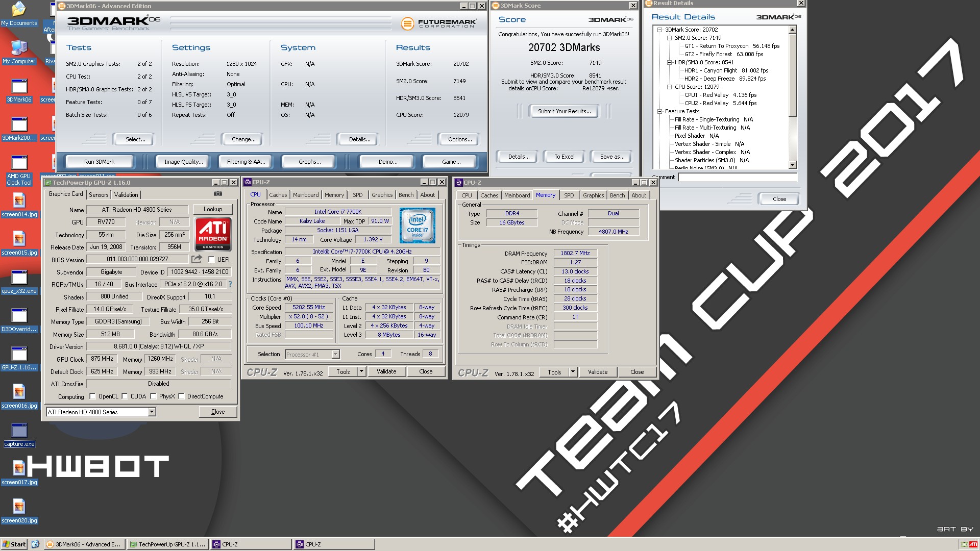Click inside the Comment field in Result Details
This screenshot has width=980, height=551.
coord(737,178)
